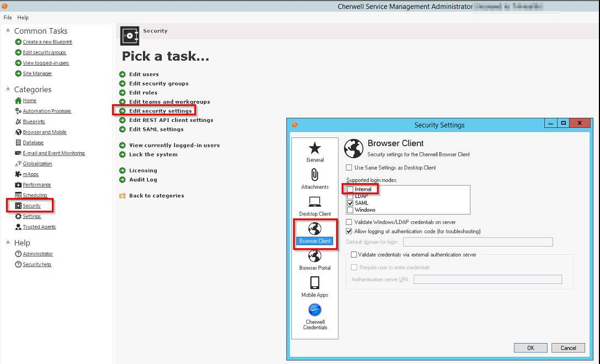Open the File menu

click(8, 18)
